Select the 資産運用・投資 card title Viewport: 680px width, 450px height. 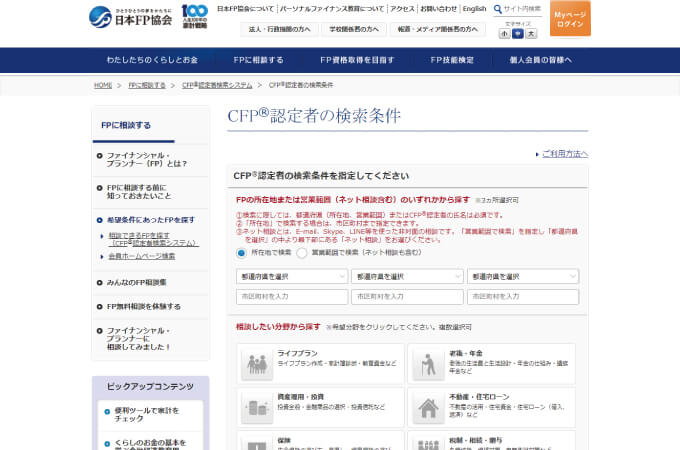(301, 397)
